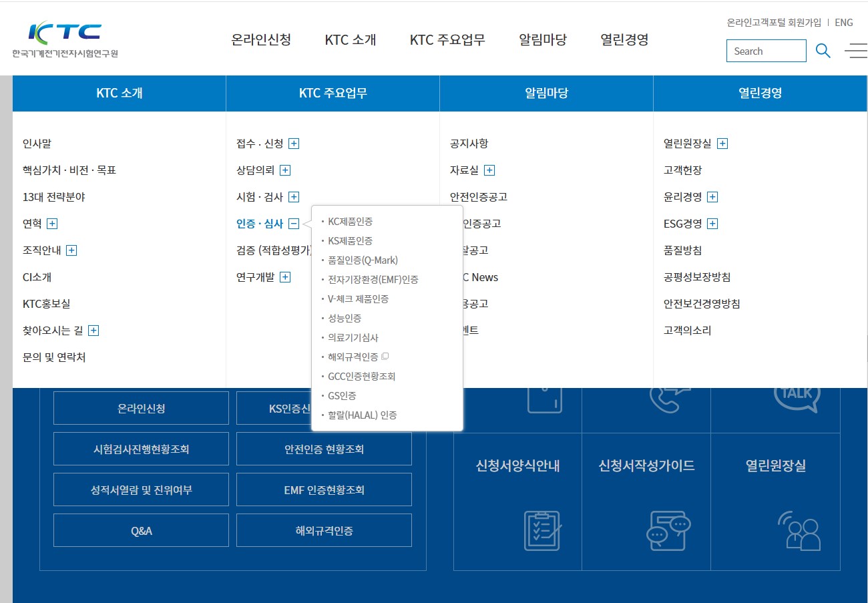This screenshot has height=603, width=868.
Task: Open the 안전보건경영방침 link
Action: coord(702,304)
